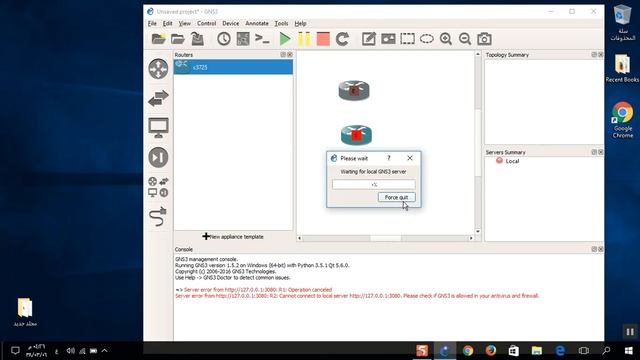This screenshot has width=640, height=360.
Task: Click the Zoom in magnifier icon
Action: click(446, 39)
